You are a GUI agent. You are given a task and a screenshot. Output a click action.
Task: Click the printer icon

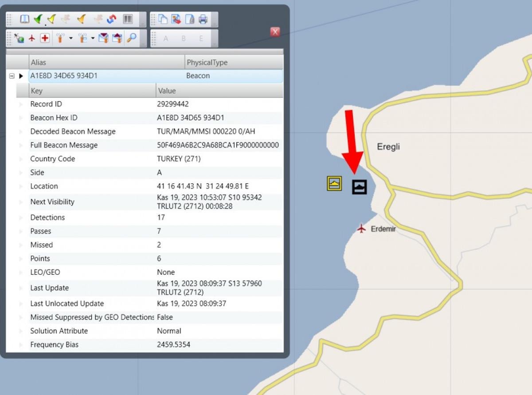coord(203,19)
